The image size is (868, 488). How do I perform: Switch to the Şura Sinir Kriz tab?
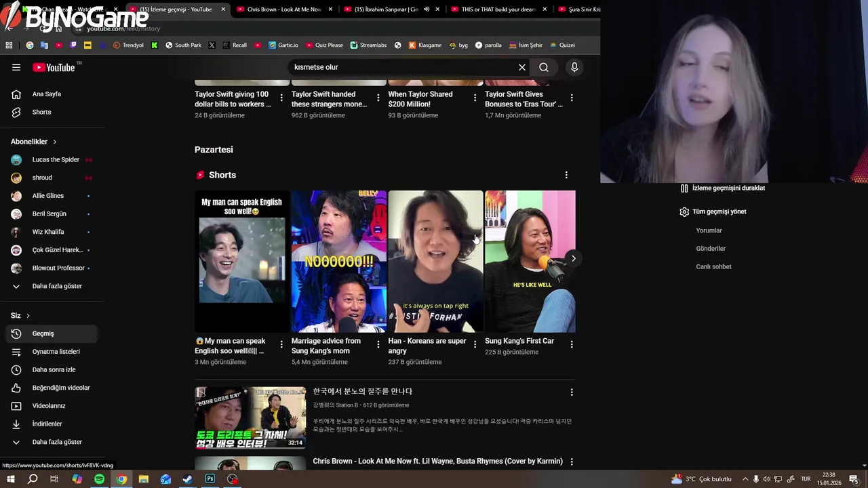pyautogui.click(x=578, y=9)
